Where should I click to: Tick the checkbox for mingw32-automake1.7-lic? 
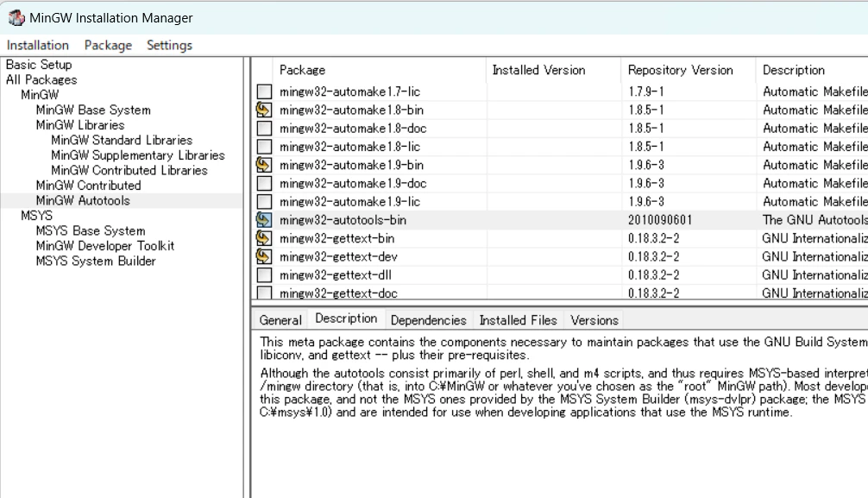(265, 91)
